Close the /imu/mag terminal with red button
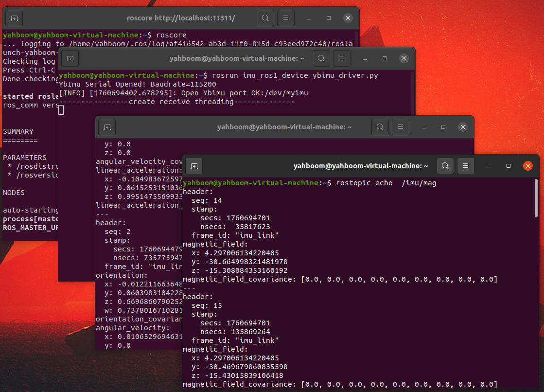The width and height of the screenshot is (544, 392). pyautogui.click(x=528, y=166)
